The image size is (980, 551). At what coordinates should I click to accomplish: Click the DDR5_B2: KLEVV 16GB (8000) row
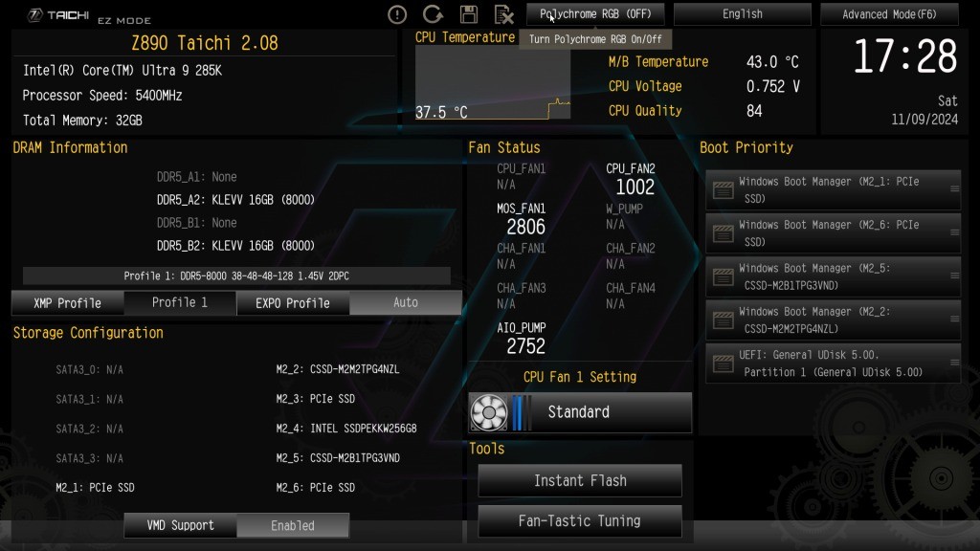coord(235,246)
